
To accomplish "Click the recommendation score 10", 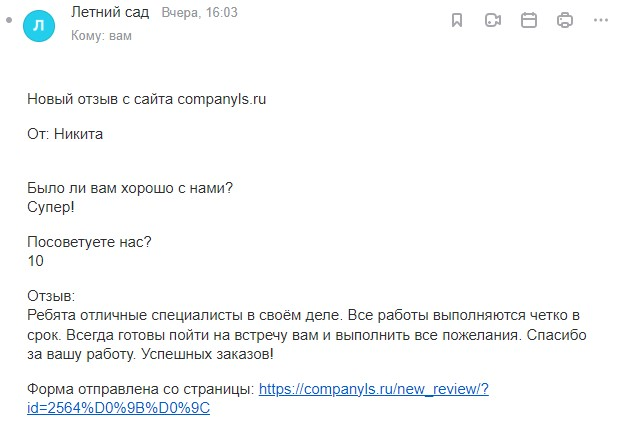I will [36, 261].
